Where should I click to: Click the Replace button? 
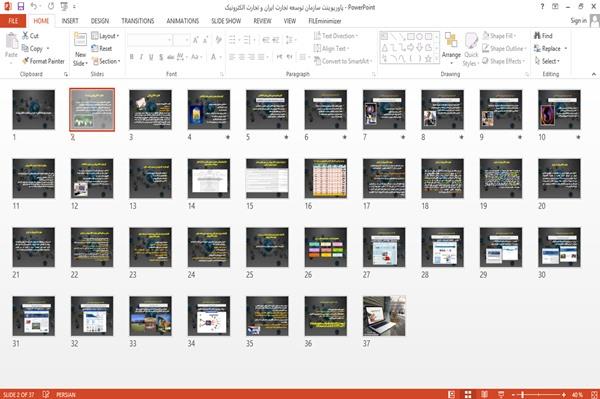point(551,49)
